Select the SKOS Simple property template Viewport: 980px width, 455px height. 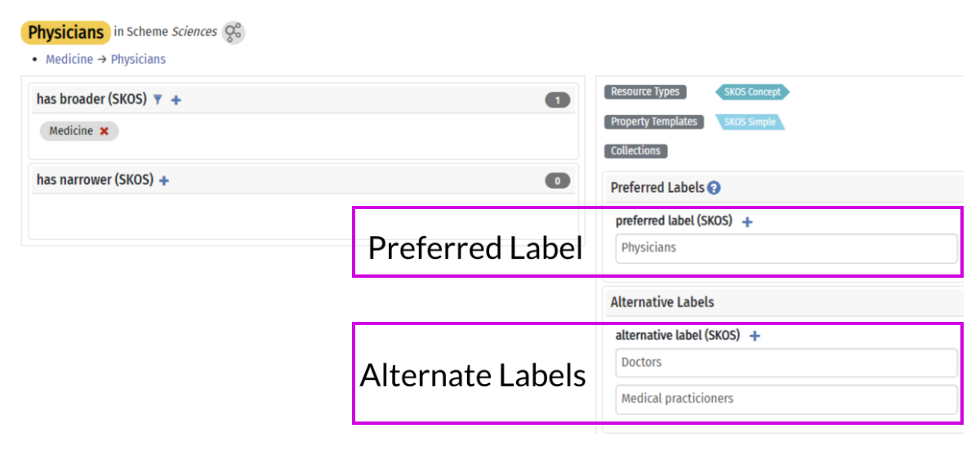[750, 123]
